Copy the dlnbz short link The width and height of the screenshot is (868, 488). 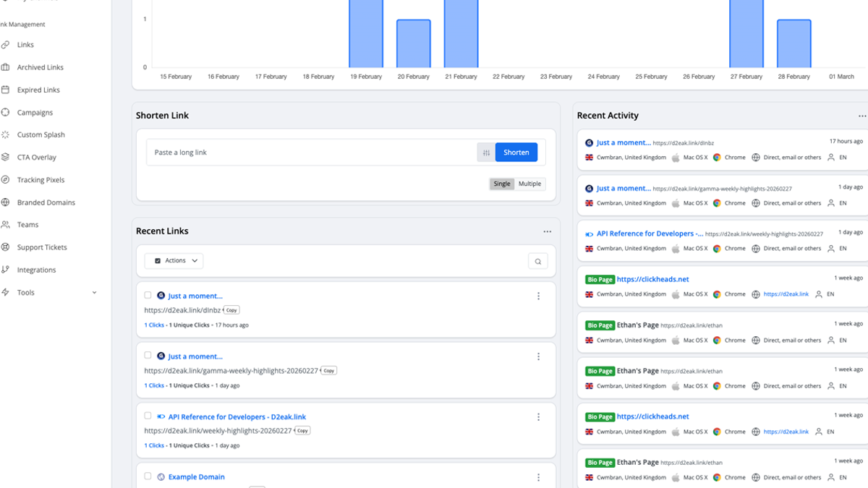coord(231,310)
